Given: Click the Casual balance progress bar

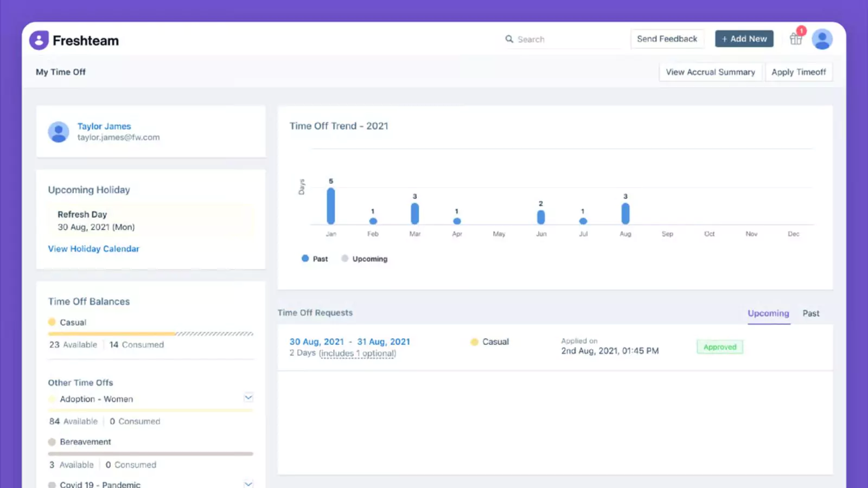Looking at the screenshot, I should coord(151,333).
